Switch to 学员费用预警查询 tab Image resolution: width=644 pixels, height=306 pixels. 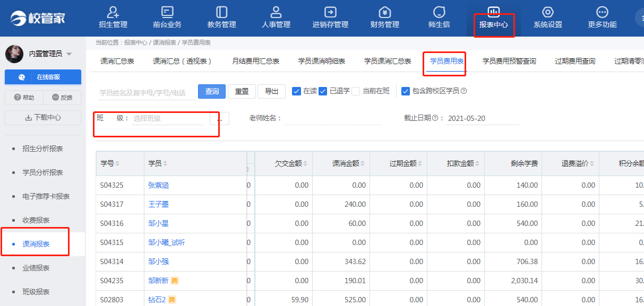pos(509,62)
